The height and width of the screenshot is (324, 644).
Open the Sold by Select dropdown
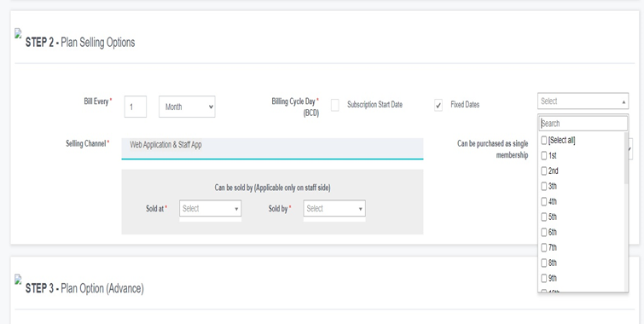pyautogui.click(x=334, y=209)
